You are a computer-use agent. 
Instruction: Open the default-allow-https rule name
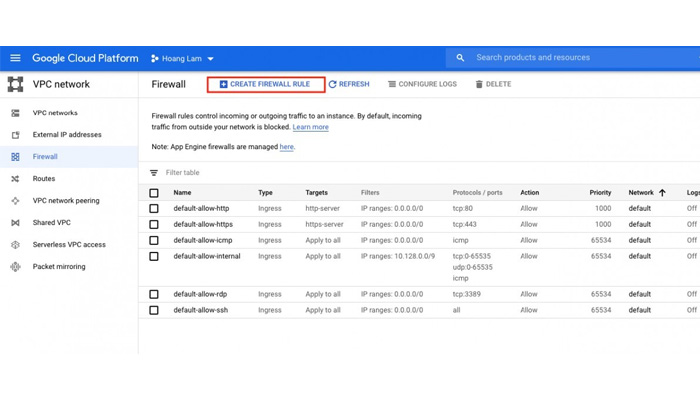[203, 225]
